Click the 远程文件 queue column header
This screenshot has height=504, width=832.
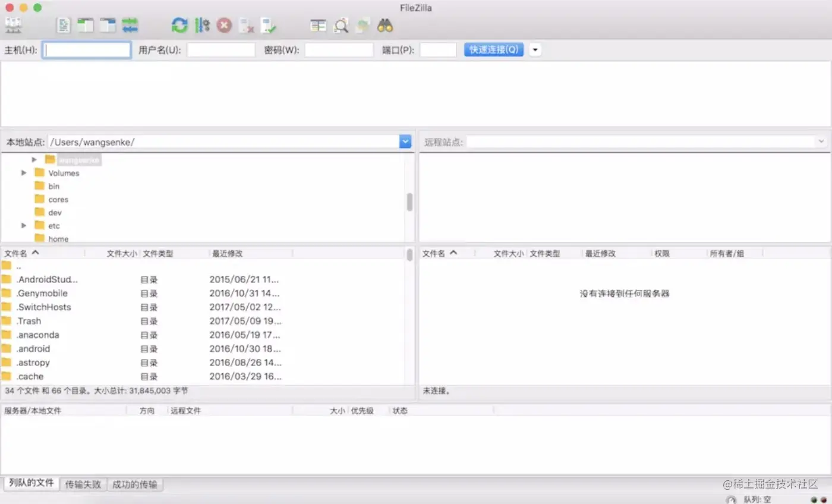tap(230, 411)
